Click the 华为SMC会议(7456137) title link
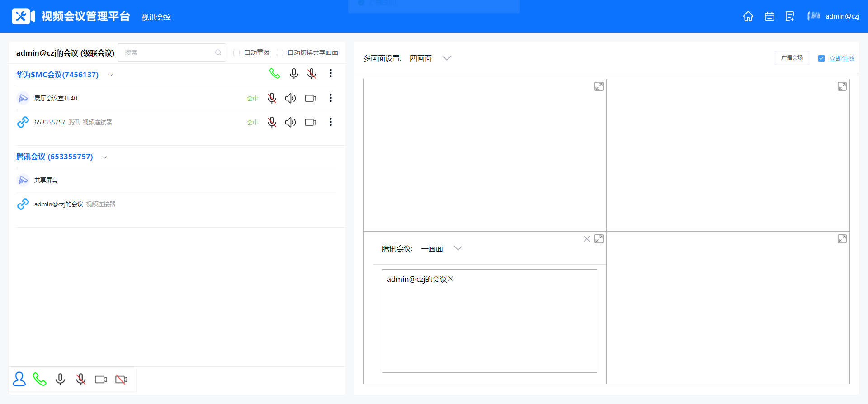The height and width of the screenshot is (404, 868). pyautogui.click(x=57, y=75)
